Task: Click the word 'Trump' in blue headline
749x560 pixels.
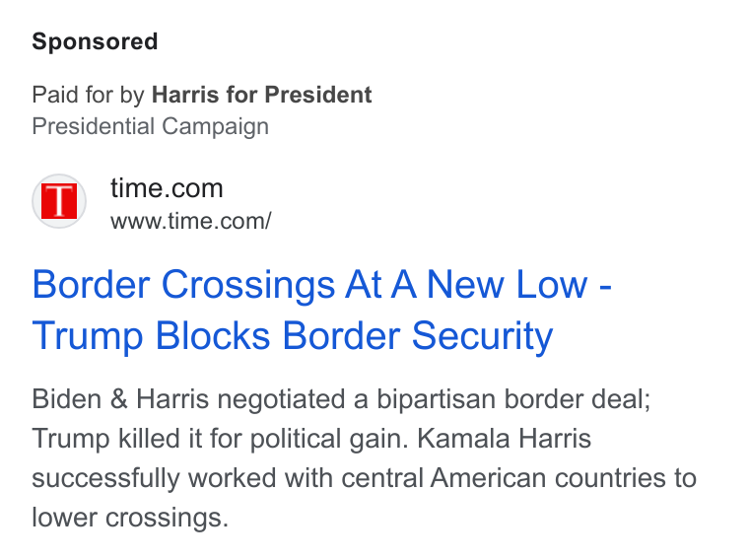Action: click(x=88, y=337)
